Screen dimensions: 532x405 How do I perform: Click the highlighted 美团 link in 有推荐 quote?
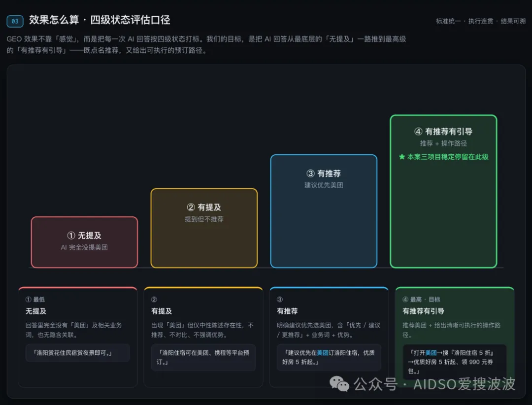pyautogui.click(x=322, y=353)
